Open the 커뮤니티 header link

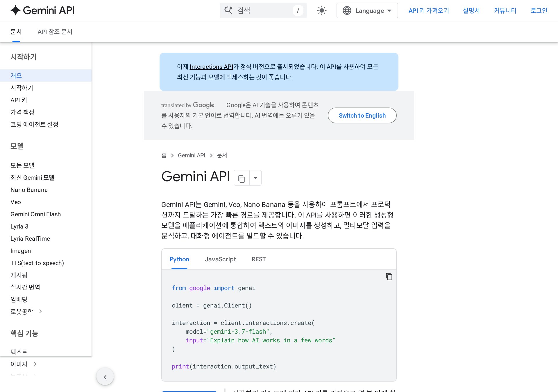click(505, 11)
